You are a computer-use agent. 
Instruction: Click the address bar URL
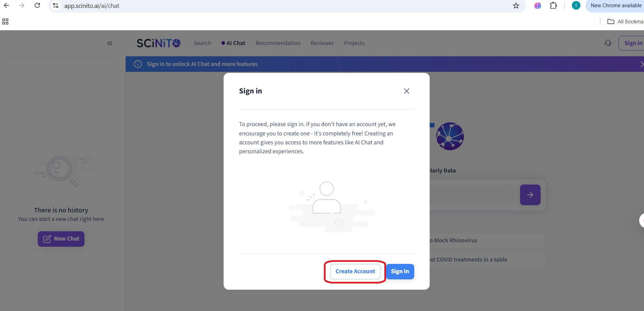point(92,6)
